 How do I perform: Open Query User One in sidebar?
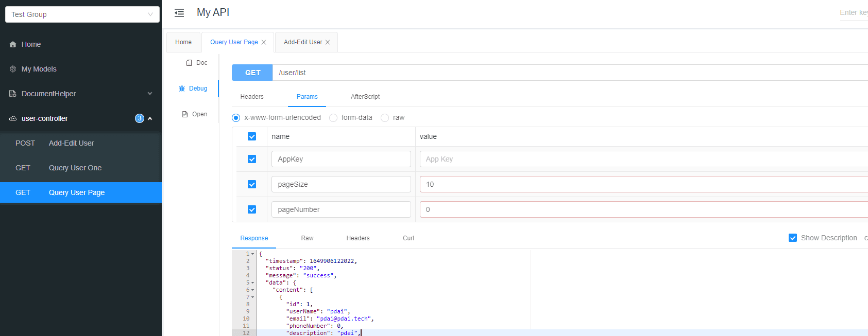point(75,168)
